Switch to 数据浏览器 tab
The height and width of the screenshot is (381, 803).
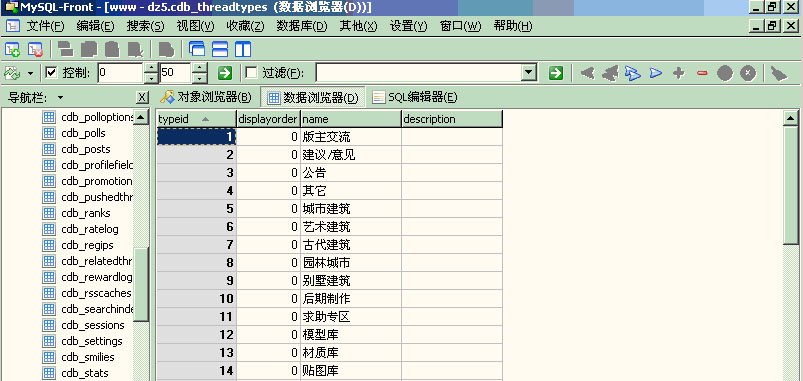tap(313, 97)
